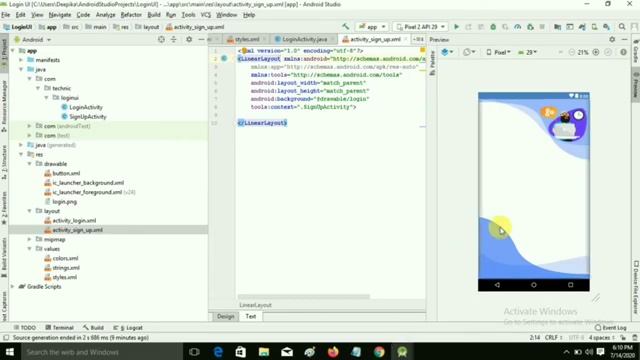Click the Windows Start button
The height and width of the screenshot is (360, 640).
click(x=9, y=351)
